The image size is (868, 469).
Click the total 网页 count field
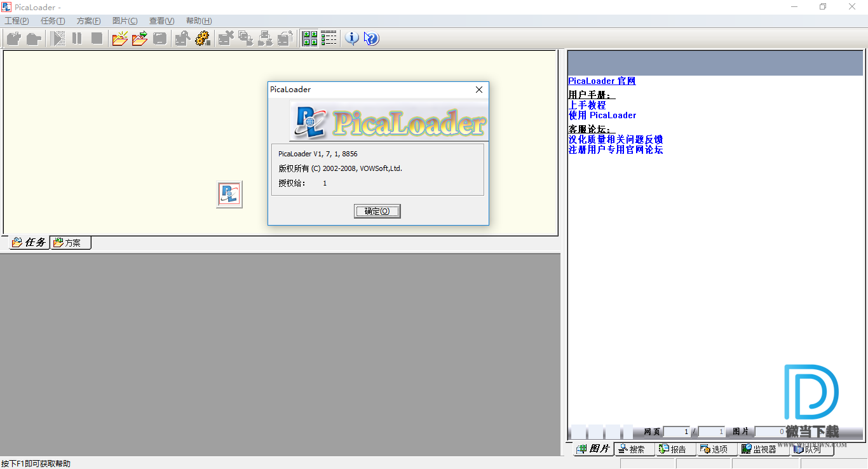point(711,432)
